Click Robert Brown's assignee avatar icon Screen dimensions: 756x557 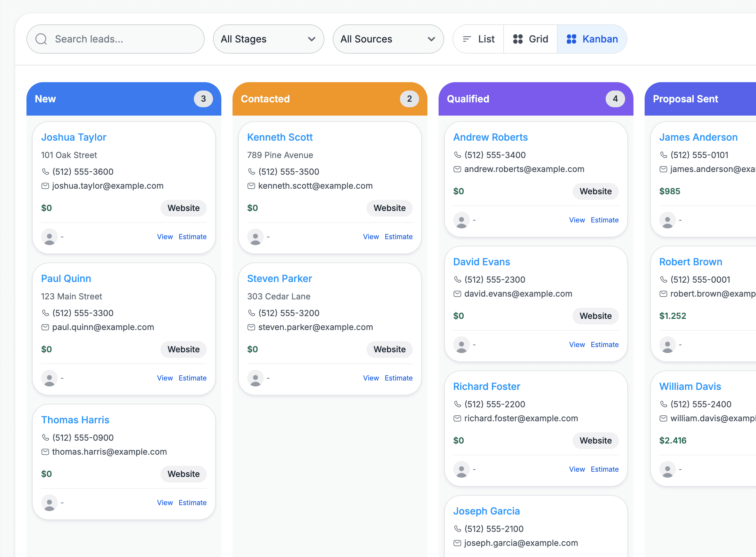[x=668, y=345]
